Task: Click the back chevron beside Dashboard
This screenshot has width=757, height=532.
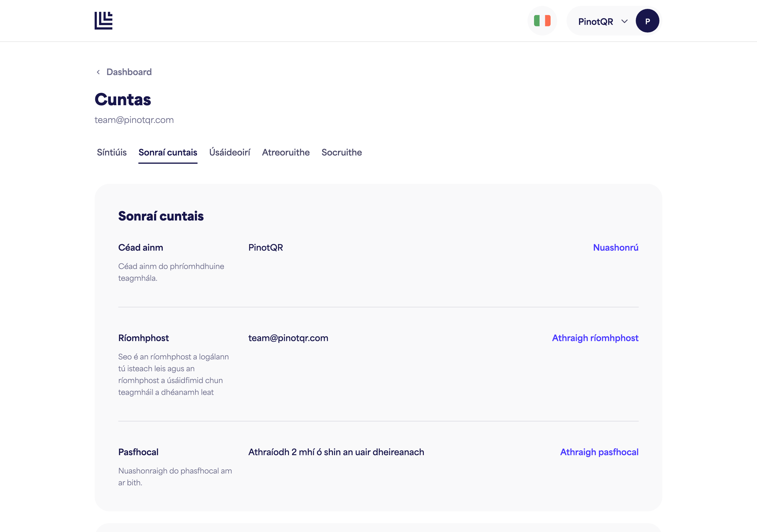Action: click(x=98, y=72)
